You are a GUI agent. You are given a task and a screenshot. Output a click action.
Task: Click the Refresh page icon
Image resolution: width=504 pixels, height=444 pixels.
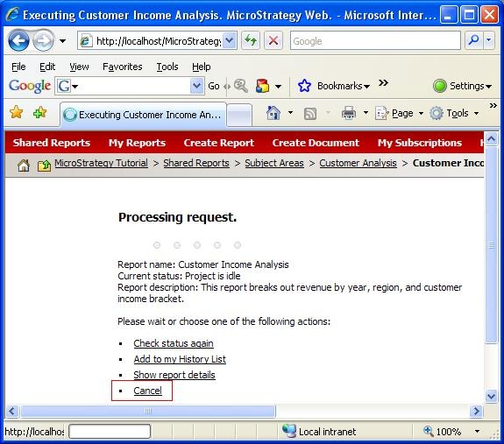click(251, 40)
